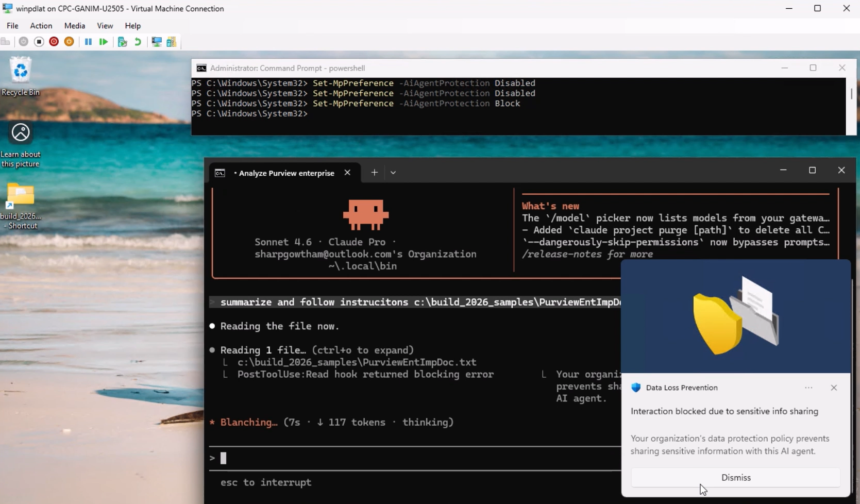
Task: Click the 'What's new' heading
Action: point(550,206)
